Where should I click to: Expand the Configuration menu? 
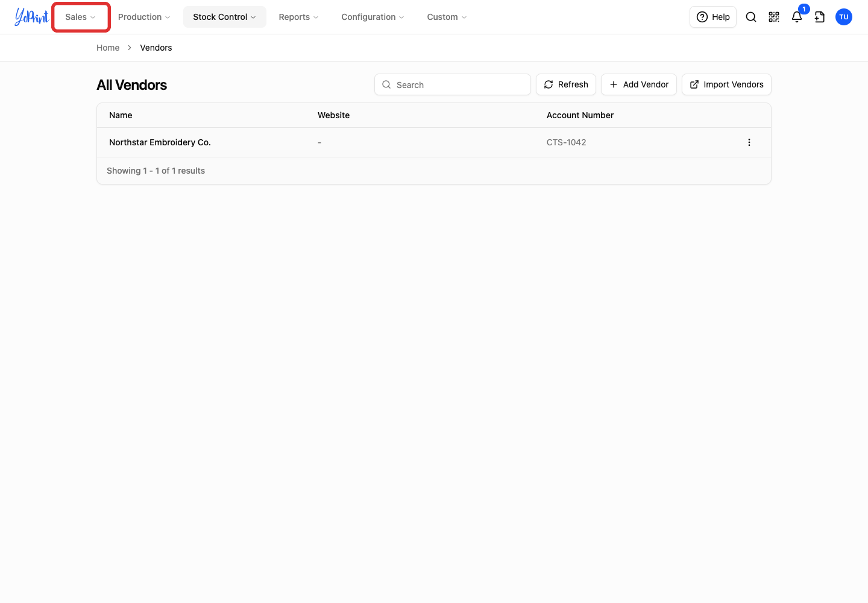point(373,17)
